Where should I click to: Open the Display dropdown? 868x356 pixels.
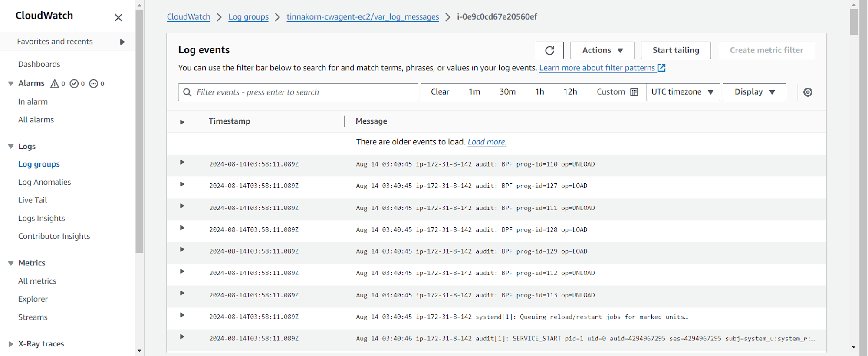click(x=754, y=92)
